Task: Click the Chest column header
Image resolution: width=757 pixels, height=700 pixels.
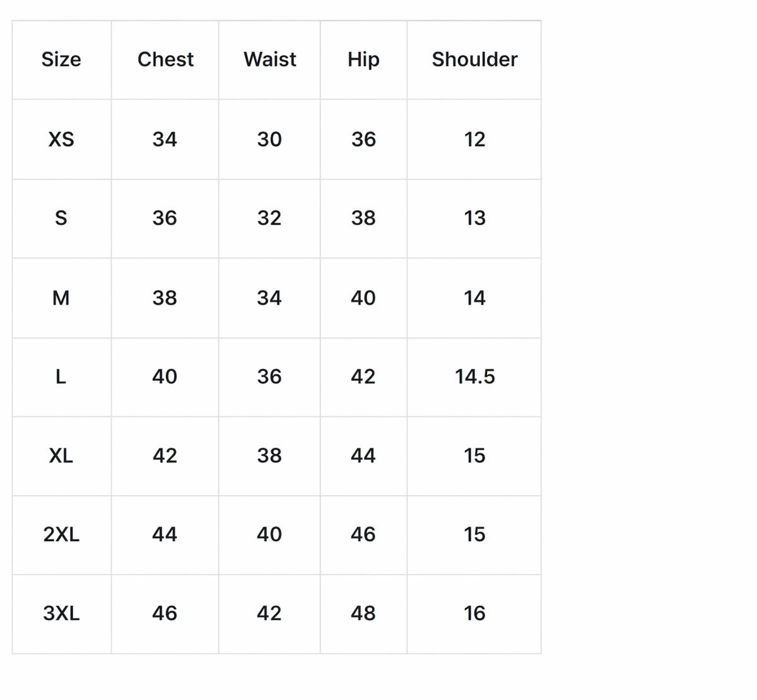Action: pos(165,59)
